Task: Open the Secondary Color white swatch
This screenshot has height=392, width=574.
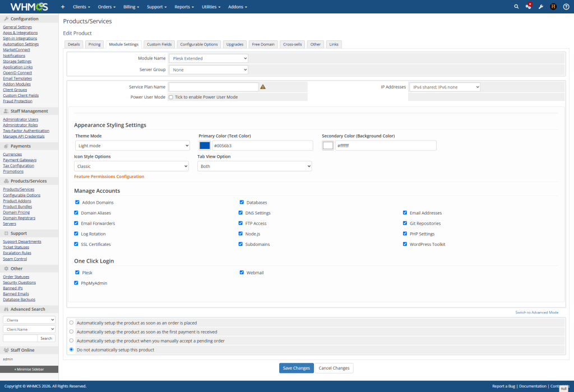Action: 328,146
